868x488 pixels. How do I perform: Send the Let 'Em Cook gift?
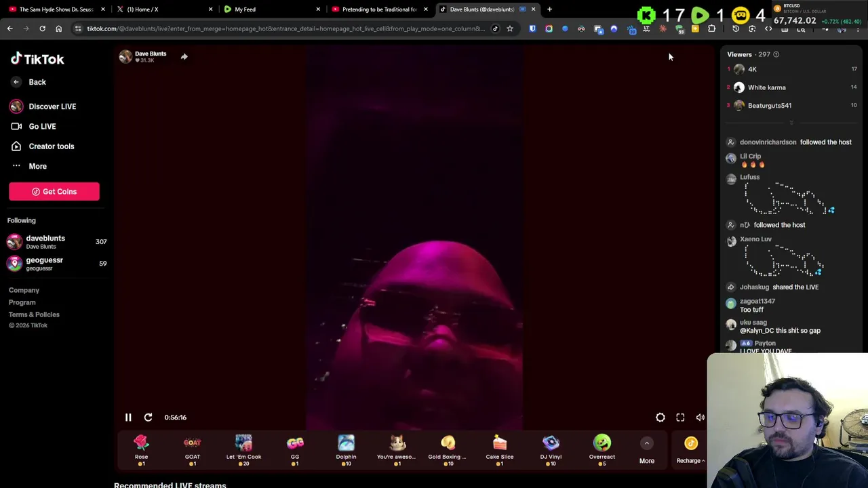coord(243,450)
